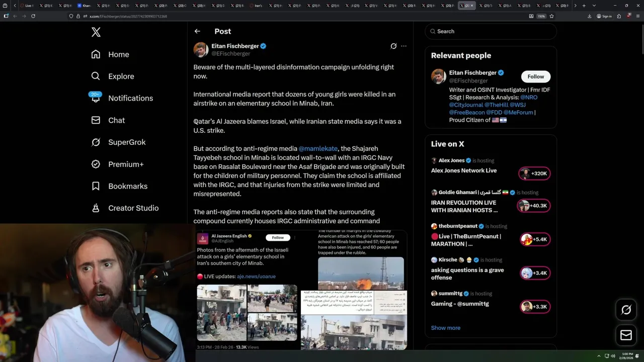Join TheBurntPeanut Marathon +5.4K live

[x=535, y=239]
